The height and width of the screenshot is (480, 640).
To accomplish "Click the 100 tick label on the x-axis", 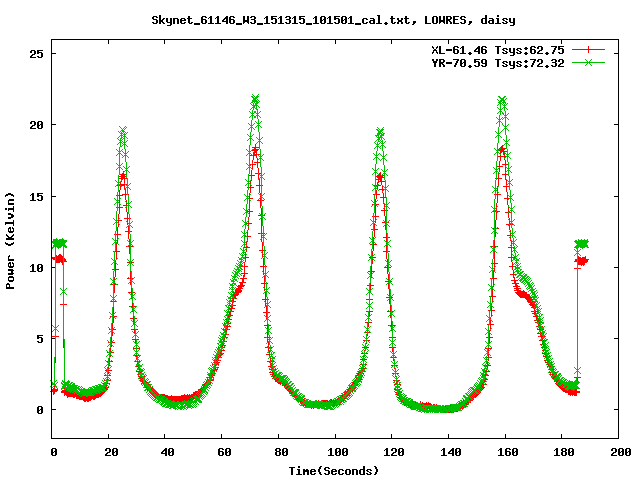I will 336,452.
